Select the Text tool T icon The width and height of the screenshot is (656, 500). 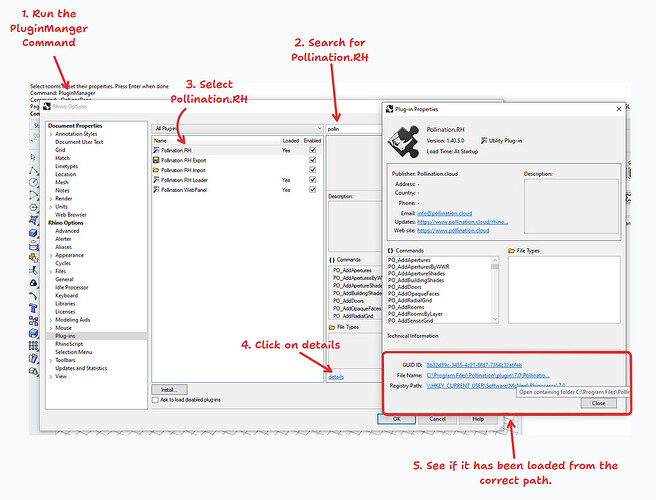pos(33,309)
